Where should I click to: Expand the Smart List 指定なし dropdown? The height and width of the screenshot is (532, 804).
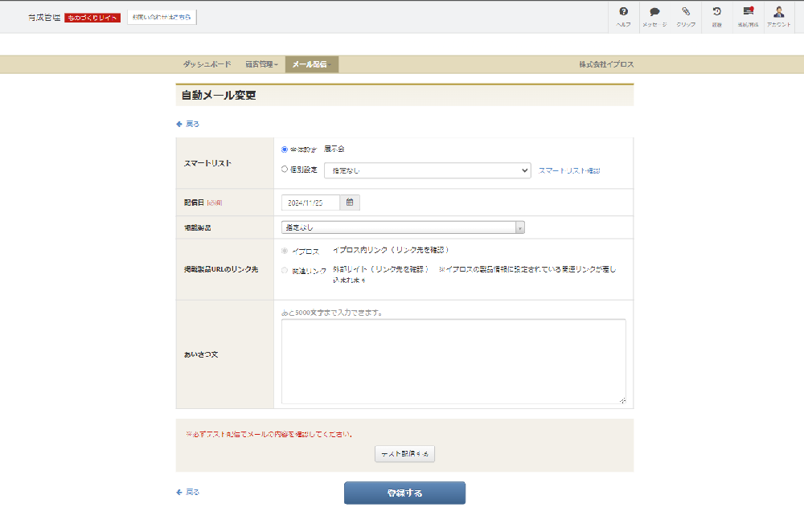(x=427, y=170)
